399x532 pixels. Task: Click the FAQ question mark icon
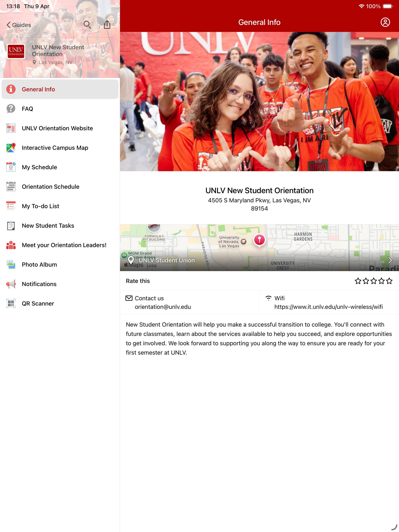coord(11,109)
